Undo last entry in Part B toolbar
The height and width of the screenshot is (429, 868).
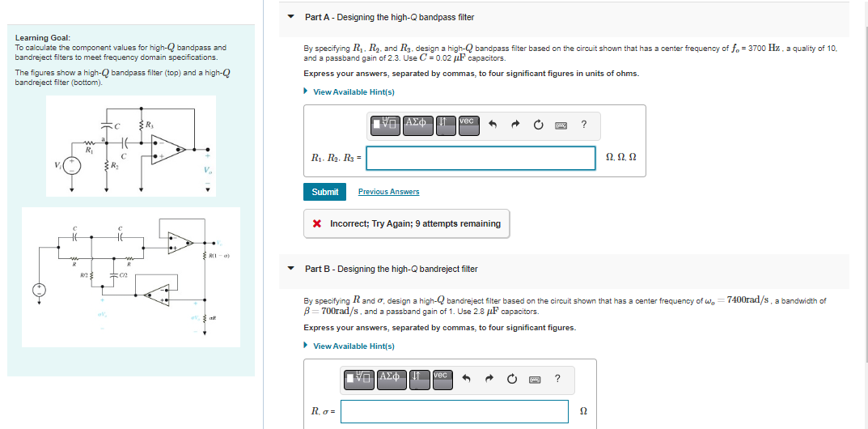tap(468, 379)
